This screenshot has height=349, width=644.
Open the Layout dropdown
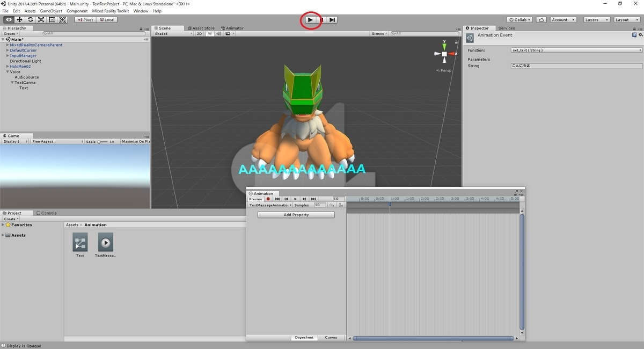coord(626,20)
